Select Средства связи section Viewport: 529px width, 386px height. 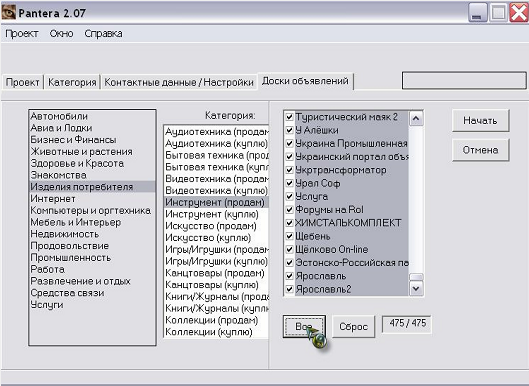click(x=92, y=293)
